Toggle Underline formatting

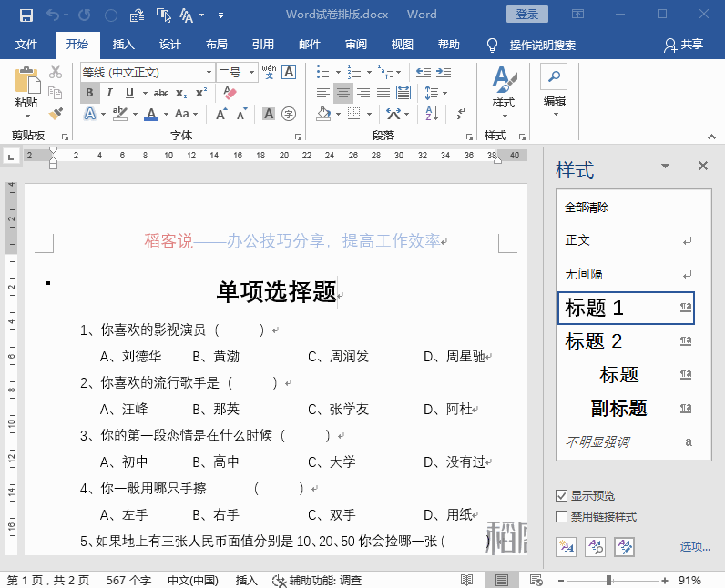pyautogui.click(x=130, y=93)
